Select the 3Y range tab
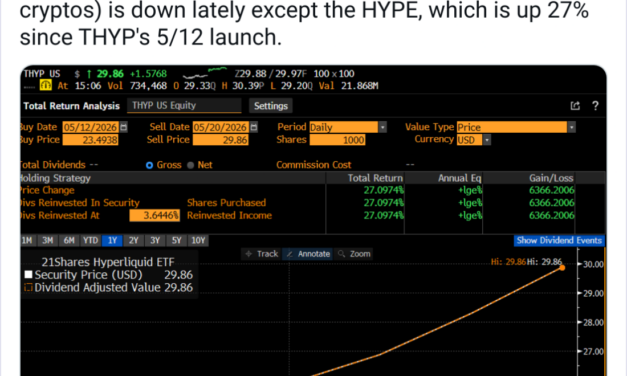The height and width of the screenshot is (376, 627). point(155,240)
